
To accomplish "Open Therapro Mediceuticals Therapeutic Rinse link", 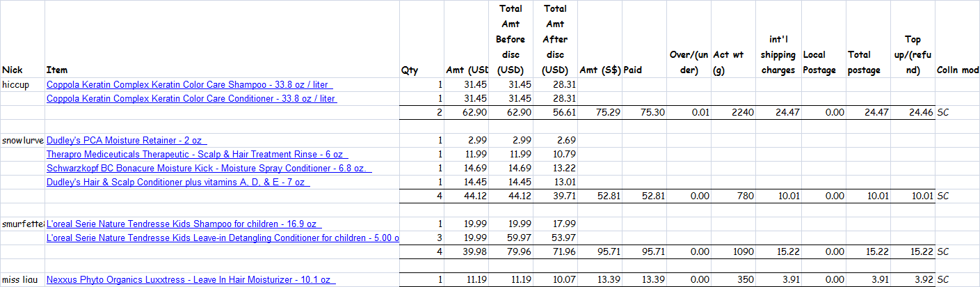I will click(x=197, y=154).
